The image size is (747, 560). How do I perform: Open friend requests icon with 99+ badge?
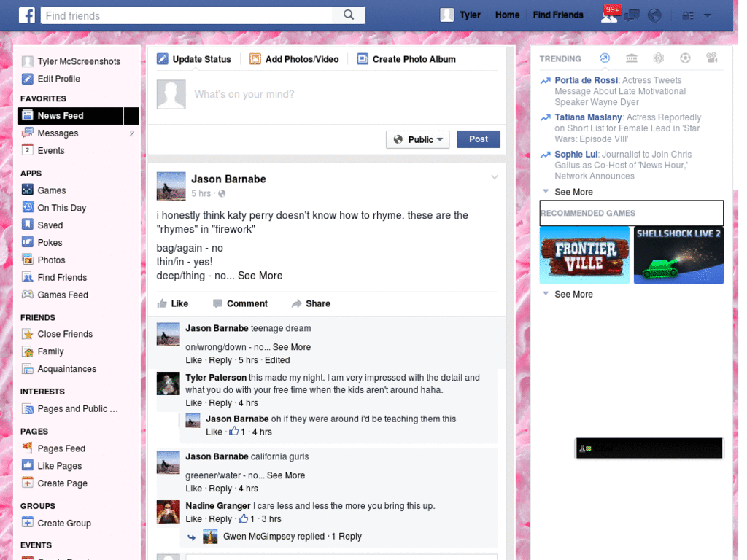[609, 16]
